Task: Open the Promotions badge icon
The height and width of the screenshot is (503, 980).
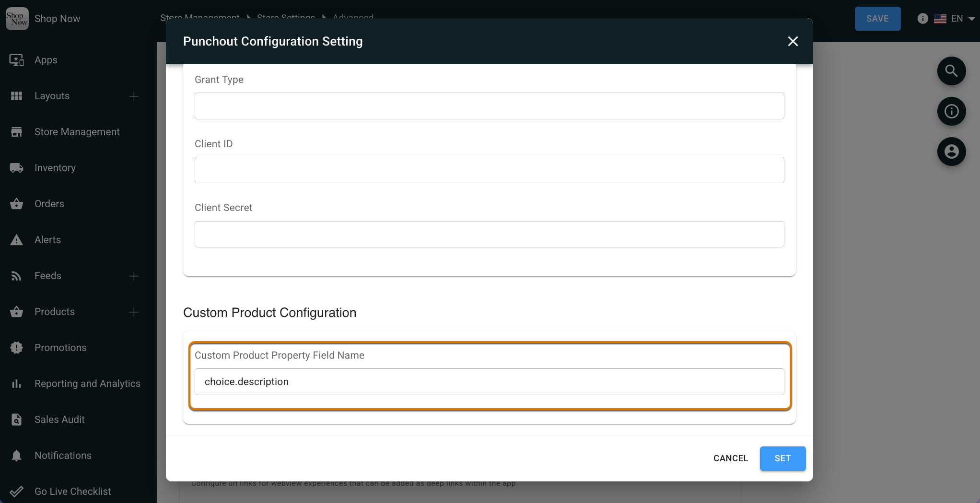Action: pos(17,348)
